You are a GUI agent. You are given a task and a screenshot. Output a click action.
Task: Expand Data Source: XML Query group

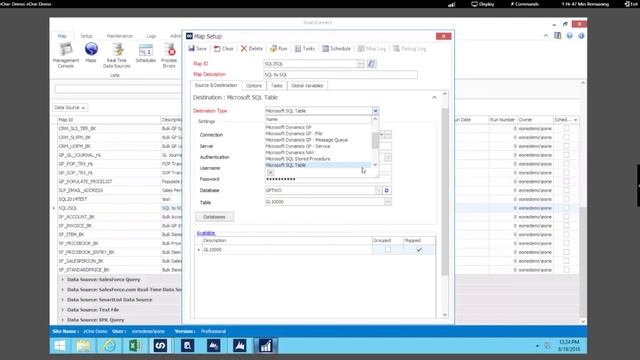coord(62,320)
